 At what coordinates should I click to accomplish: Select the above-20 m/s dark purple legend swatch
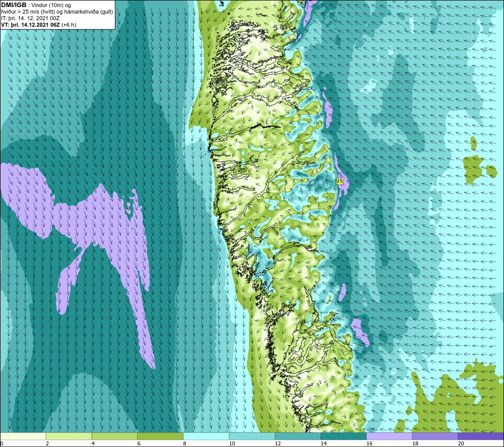click(x=480, y=436)
